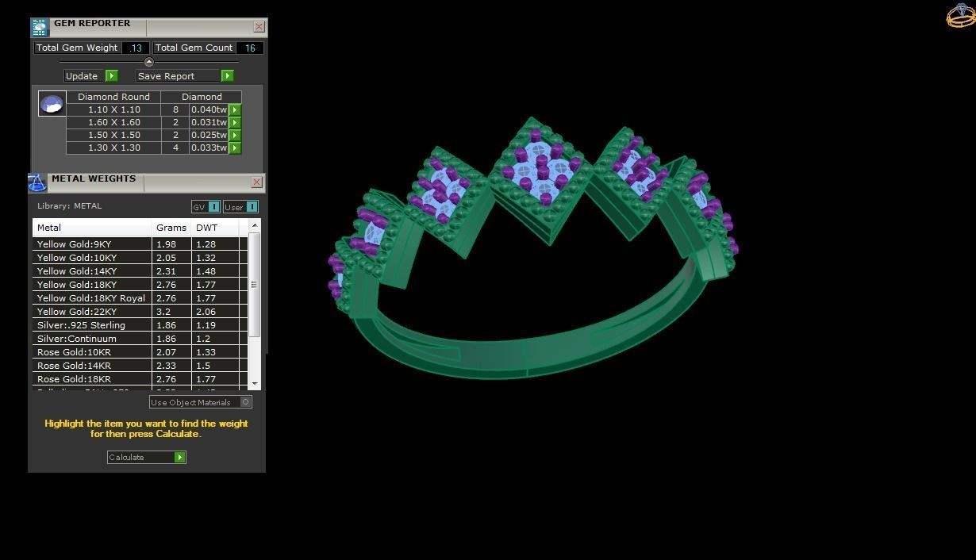Click the 0.033tw weight cell
976x560 pixels.
(209, 148)
